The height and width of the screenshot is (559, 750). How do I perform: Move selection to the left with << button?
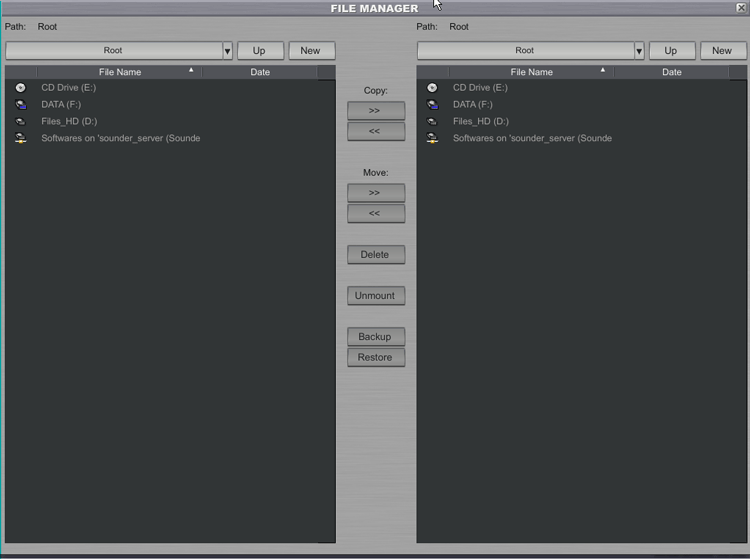coord(376,213)
